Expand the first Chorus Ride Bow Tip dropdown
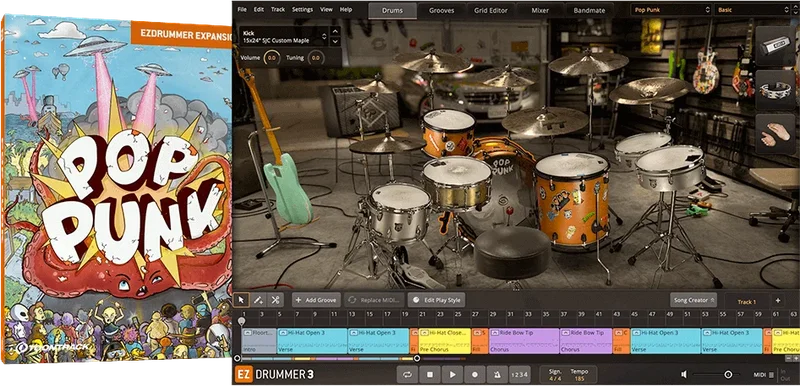Screen dimensions: 800x386 click(x=495, y=332)
